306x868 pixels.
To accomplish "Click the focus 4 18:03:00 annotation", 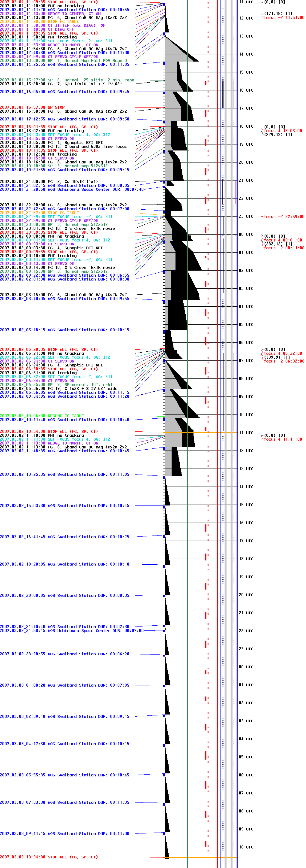I will pyautogui.click(x=283, y=131).
